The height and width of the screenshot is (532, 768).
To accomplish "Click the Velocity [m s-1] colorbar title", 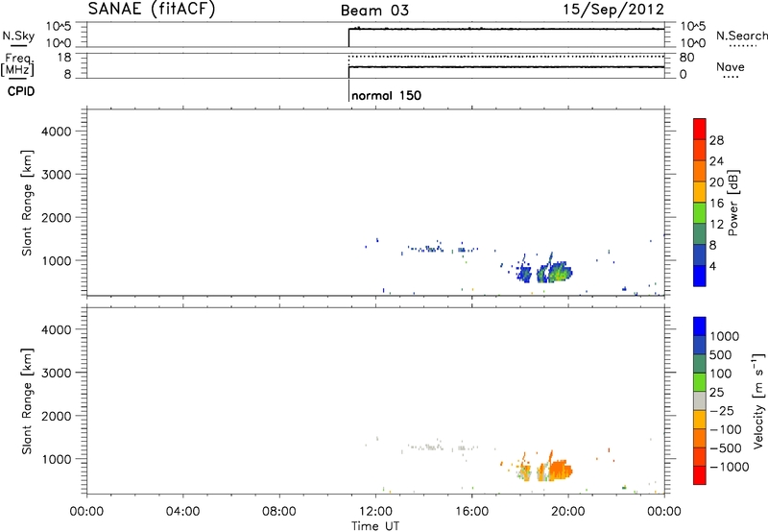I will (758, 400).
